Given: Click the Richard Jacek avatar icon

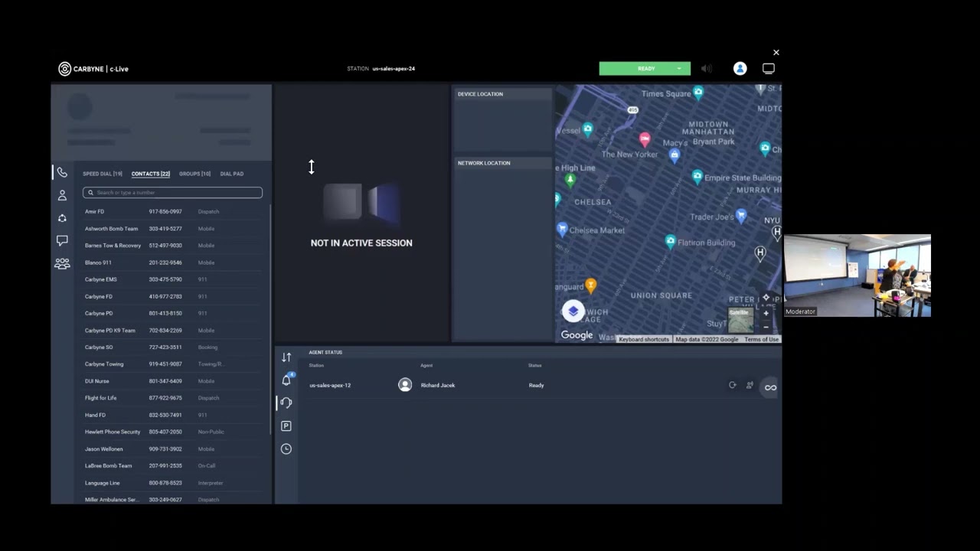Looking at the screenshot, I should point(405,386).
